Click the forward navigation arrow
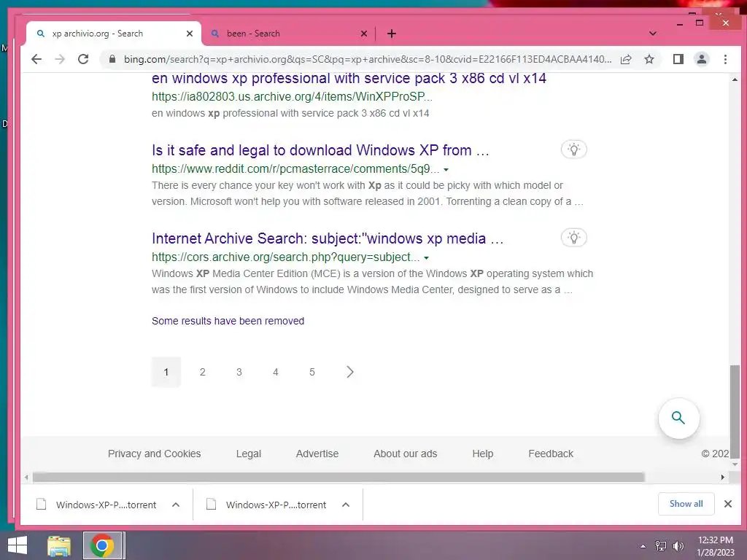The image size is (747, 560). pos(60,59)
